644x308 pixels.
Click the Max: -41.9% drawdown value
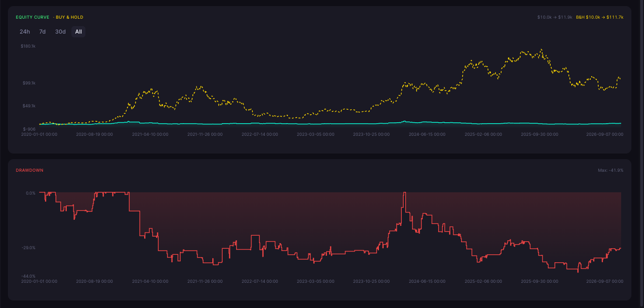pyautogui.click(x=610, y=170)
